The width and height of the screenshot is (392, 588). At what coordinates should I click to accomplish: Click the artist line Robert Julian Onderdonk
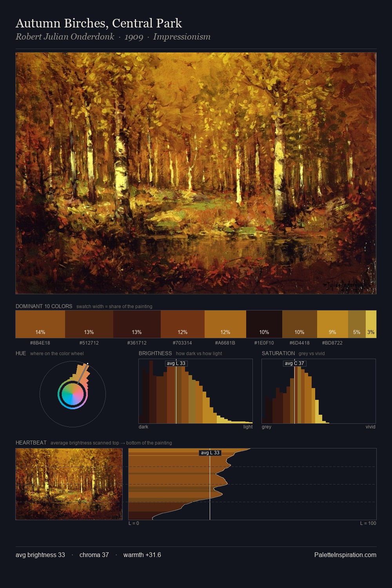tap(113, 37)
